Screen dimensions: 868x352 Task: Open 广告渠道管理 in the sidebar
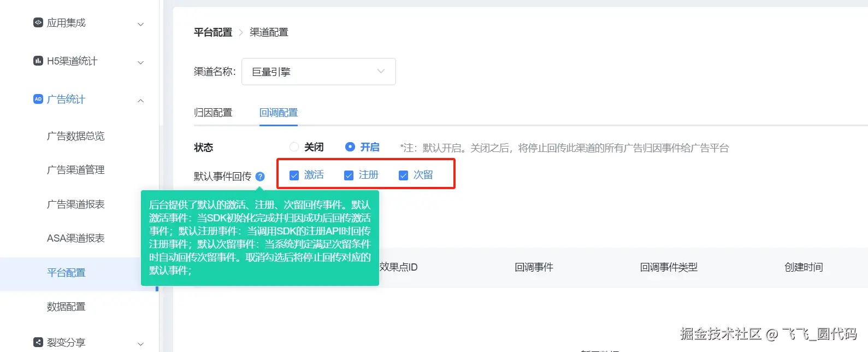point(76,170)
